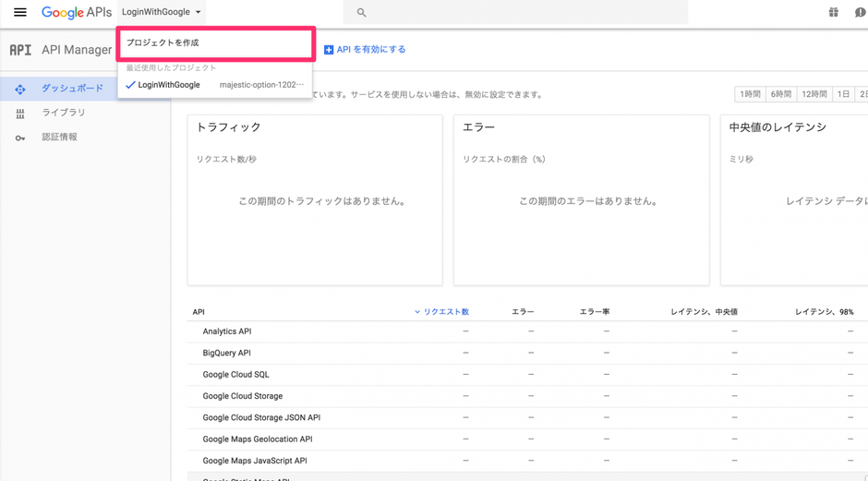Click the key icon for credentials
This screenshot has width=868, height=481.
pyautogui.click(x=20, y=138)
